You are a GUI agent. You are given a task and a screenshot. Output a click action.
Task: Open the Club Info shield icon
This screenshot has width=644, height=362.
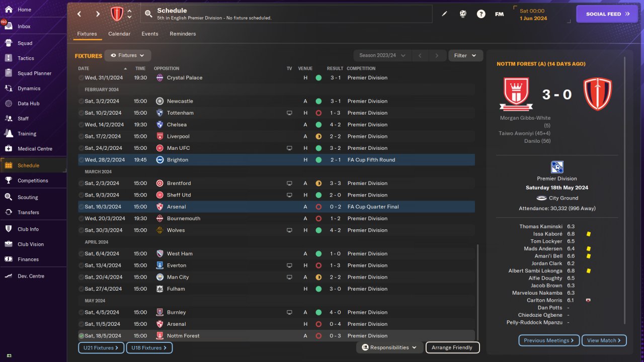coord(9,229)
